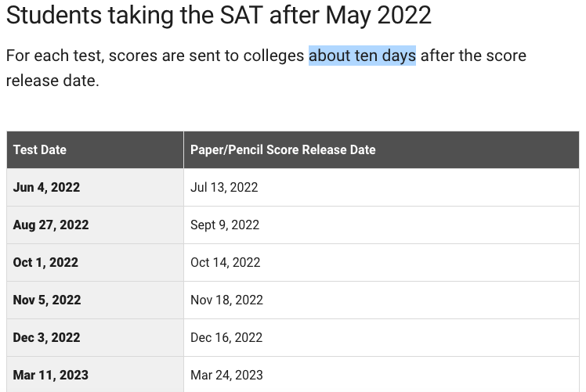Click the 'Students taking the SAT' heading
The width and height of the screenshot is (586, 392).
tap(219, 15)
